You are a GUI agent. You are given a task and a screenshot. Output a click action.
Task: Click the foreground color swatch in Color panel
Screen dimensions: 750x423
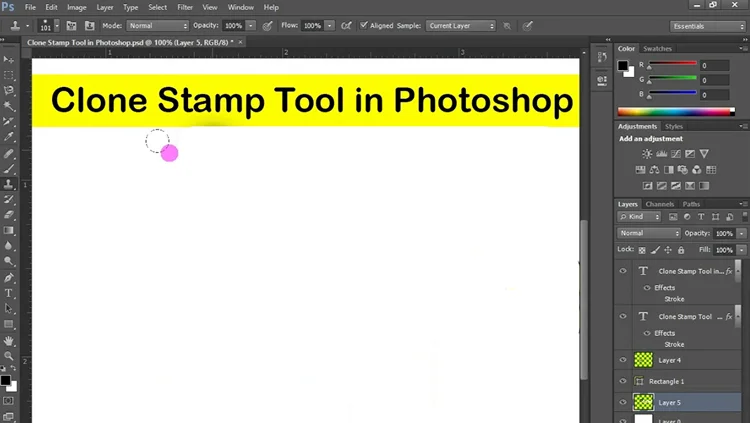point(622,66)
